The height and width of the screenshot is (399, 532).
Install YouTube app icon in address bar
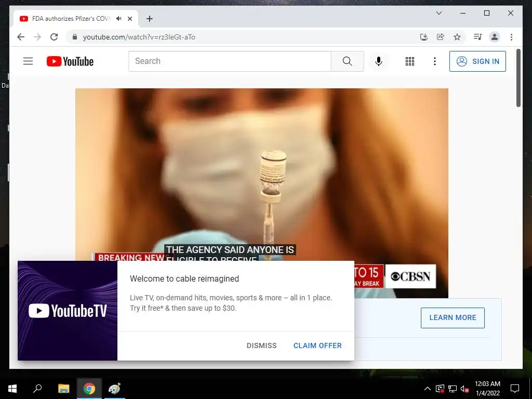click(x=424, y=37)
